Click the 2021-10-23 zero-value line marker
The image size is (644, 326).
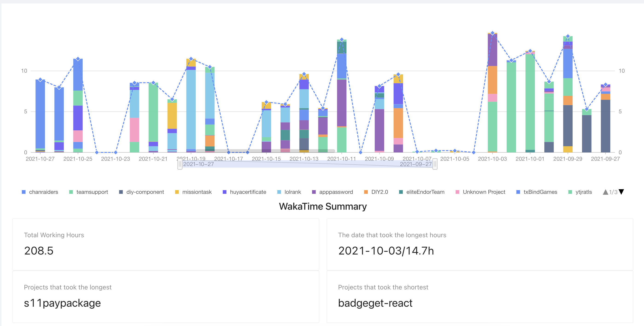tap(116, 152)
